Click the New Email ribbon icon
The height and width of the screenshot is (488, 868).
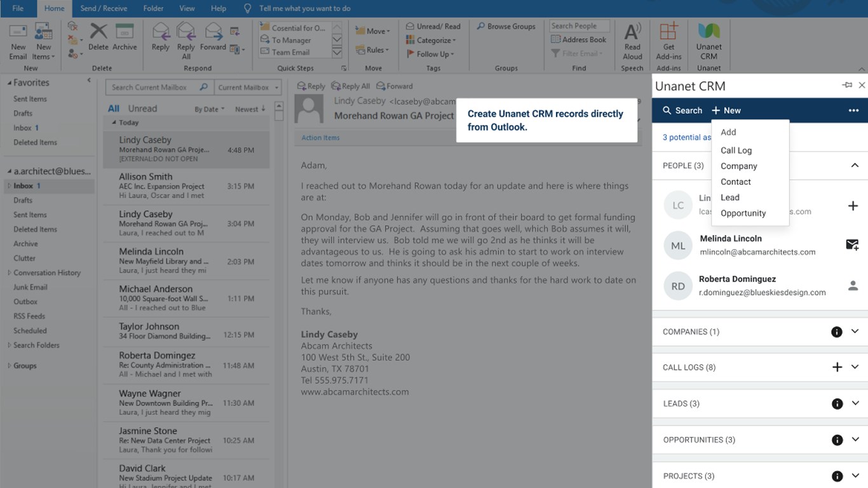tap(18, 42)
